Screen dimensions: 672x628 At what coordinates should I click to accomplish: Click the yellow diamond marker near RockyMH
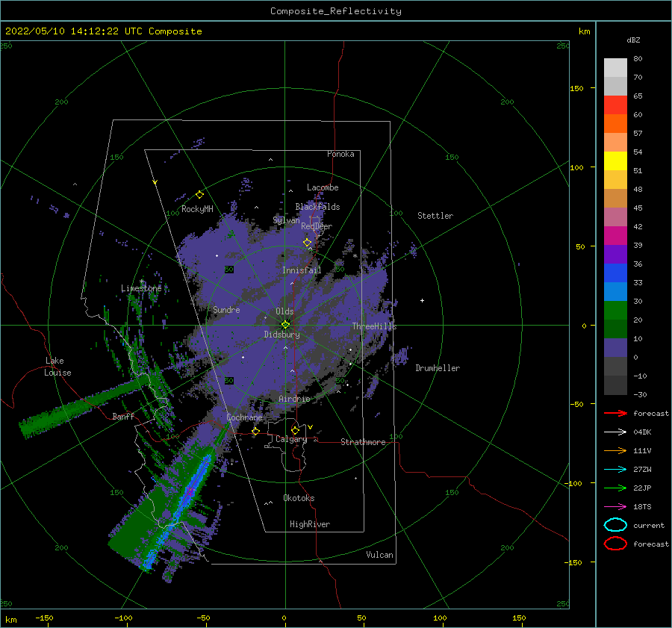coord(199,195)
